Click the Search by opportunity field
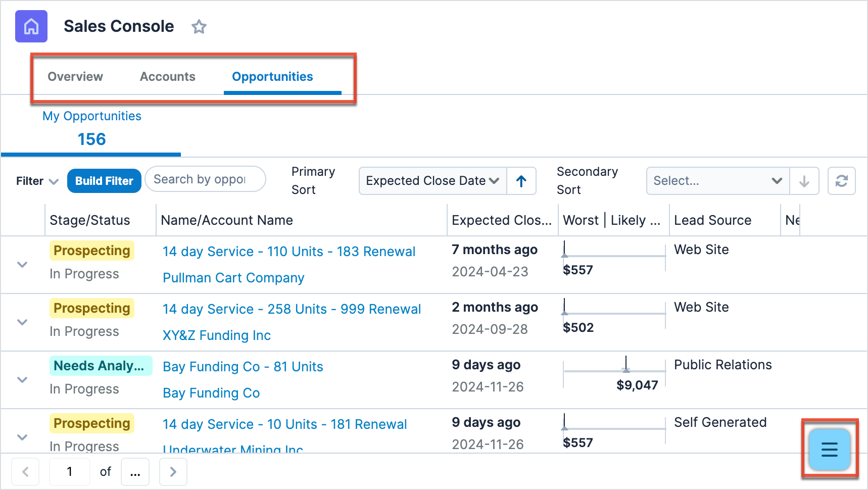 205,179
